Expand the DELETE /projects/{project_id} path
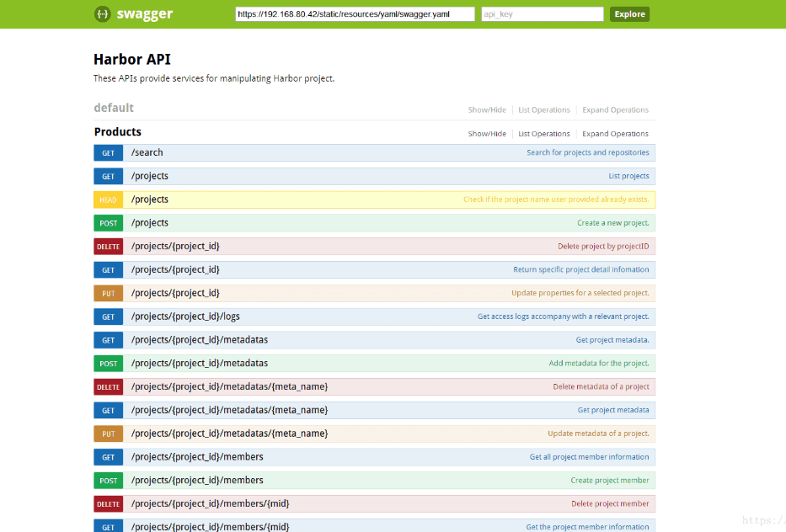Image resolution: width=786 pixels, height=532 pixels. point(175,246)
